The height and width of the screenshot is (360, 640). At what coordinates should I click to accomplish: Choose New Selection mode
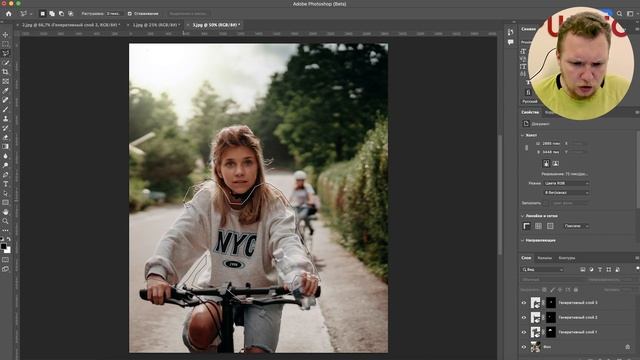coord(42,13)
